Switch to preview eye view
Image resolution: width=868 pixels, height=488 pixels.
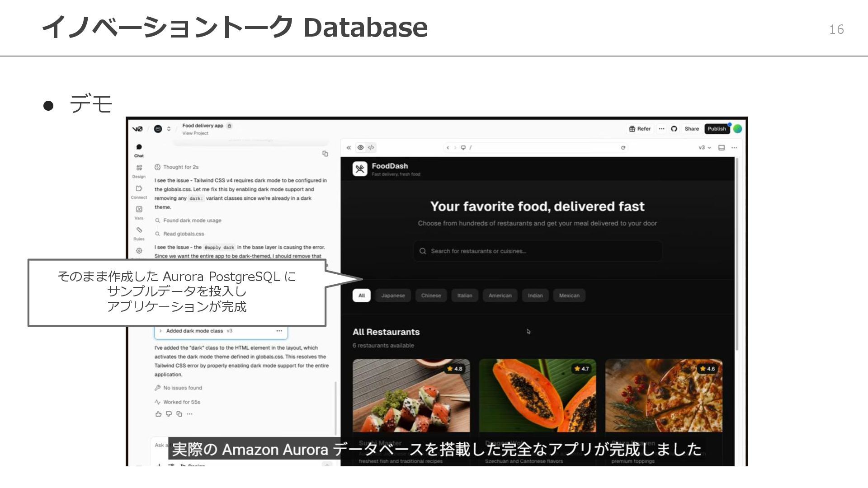pyautogui.click(x=360, y=148)
